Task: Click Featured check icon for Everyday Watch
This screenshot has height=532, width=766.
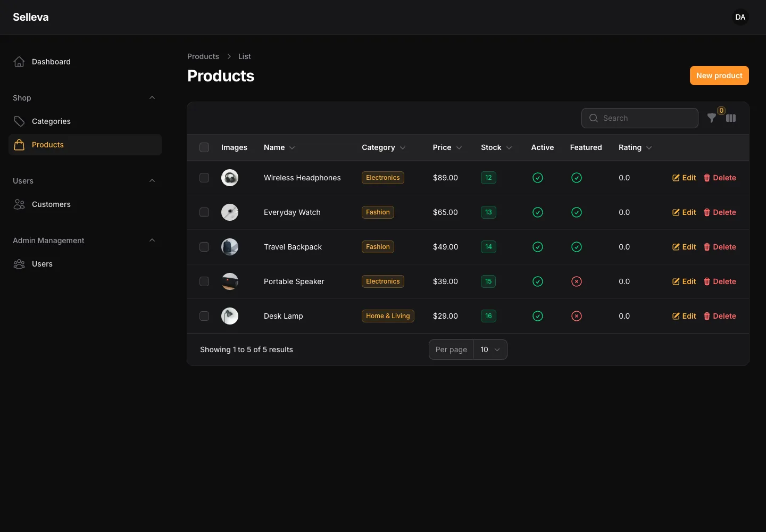Action: [577, 212]
